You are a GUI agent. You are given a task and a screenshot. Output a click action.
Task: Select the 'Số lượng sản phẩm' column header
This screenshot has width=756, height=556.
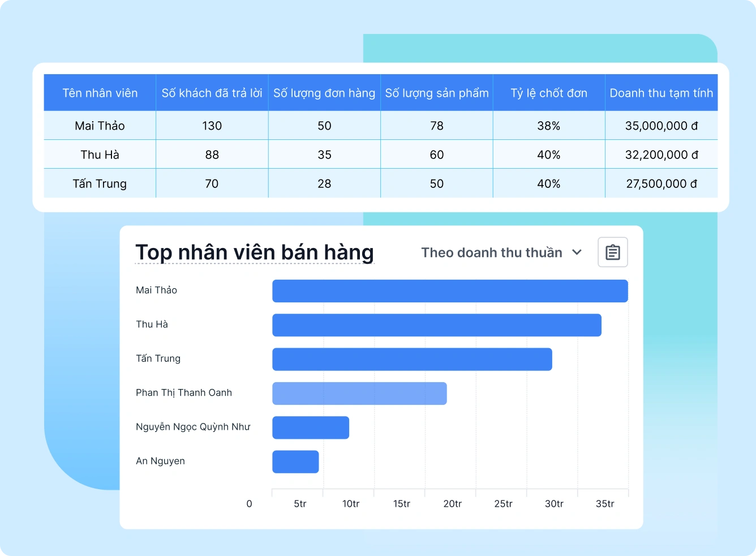(436, 92)
